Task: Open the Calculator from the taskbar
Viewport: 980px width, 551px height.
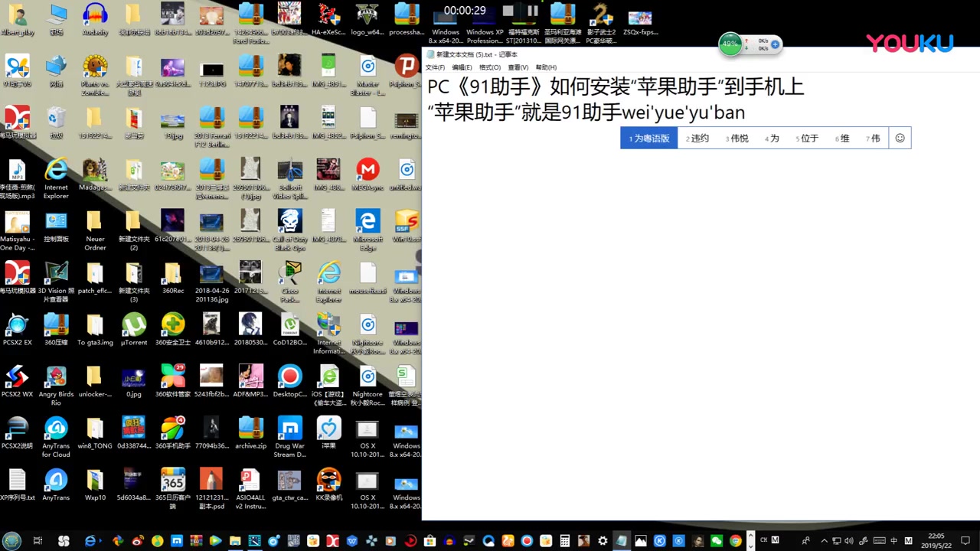Action: [564, 541]
